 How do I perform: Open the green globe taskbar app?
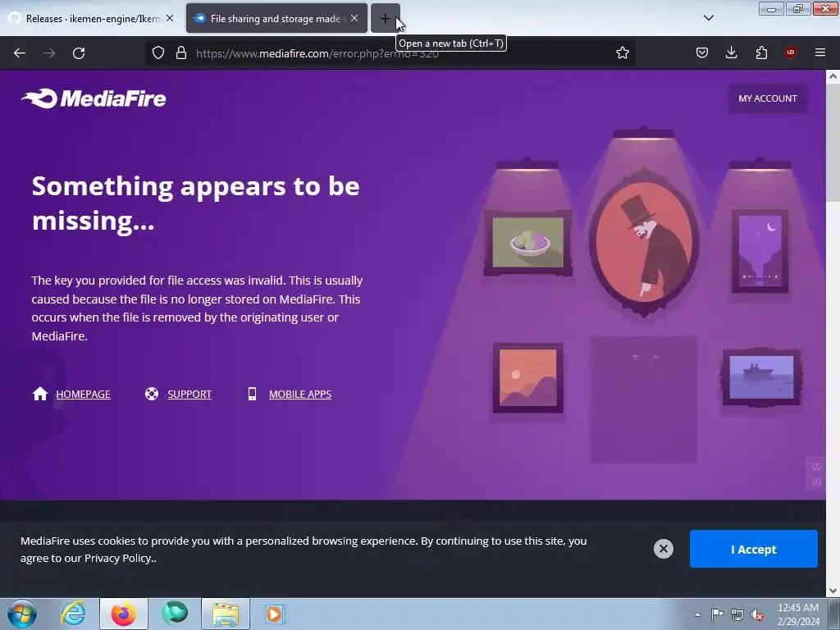point(175,614)
